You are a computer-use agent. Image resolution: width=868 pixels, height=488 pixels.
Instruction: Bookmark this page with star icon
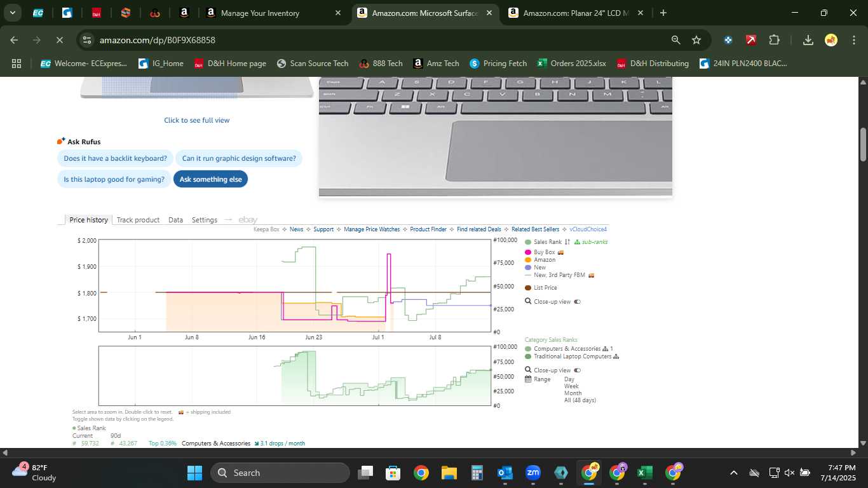tap(696, 40)
